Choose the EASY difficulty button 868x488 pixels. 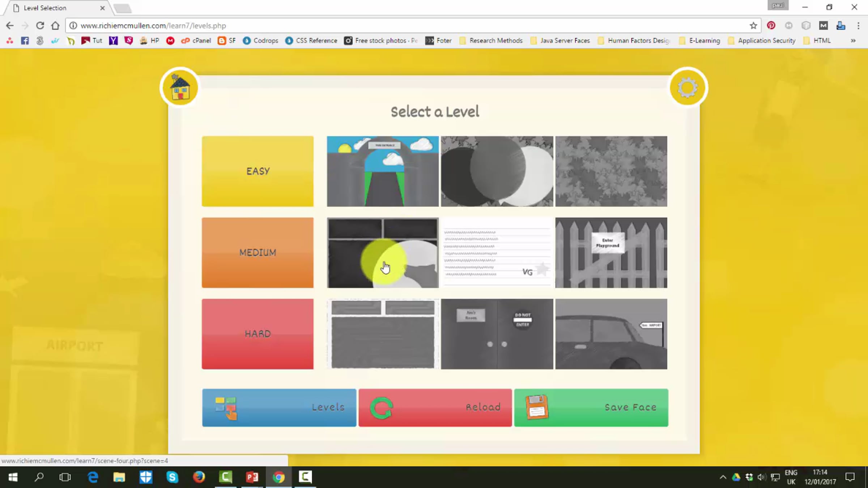tap(258, 171)
